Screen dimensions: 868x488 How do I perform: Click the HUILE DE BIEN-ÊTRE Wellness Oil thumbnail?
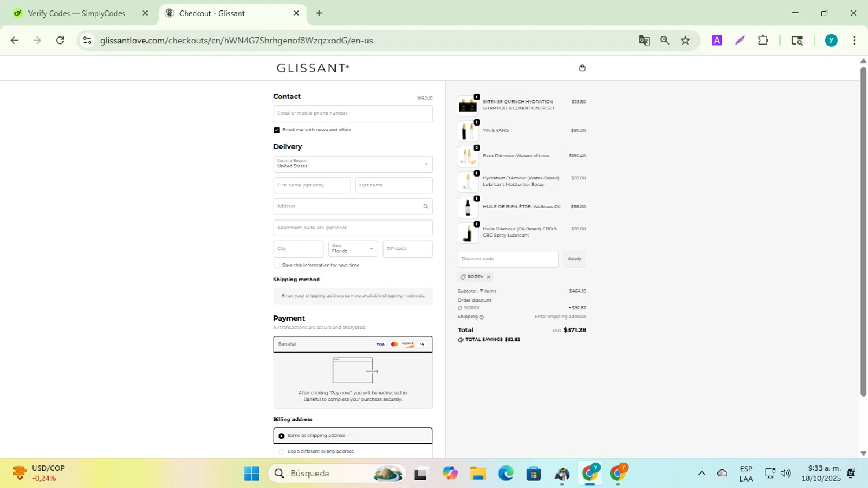468,207
